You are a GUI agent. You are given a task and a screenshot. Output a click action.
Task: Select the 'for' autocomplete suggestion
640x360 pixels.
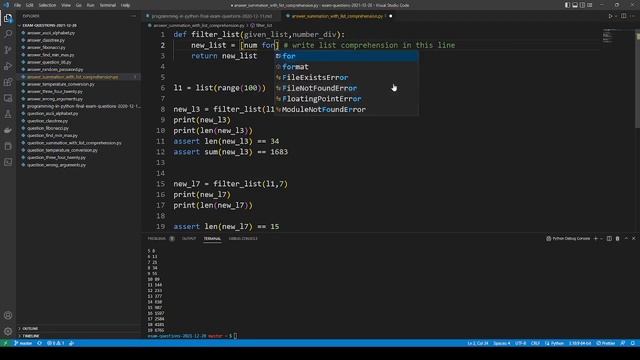[346, 56]
